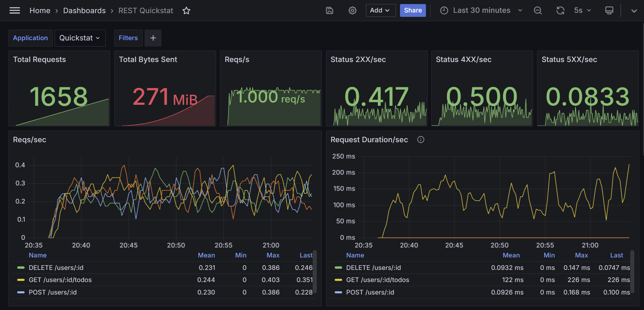
Task: Click the Share button
Action: point(413,10)
